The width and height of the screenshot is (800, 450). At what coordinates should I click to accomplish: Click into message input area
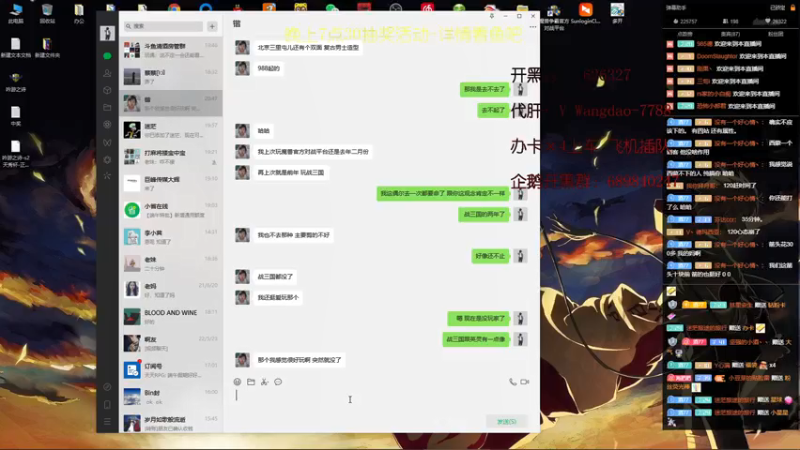click(380, 401)
